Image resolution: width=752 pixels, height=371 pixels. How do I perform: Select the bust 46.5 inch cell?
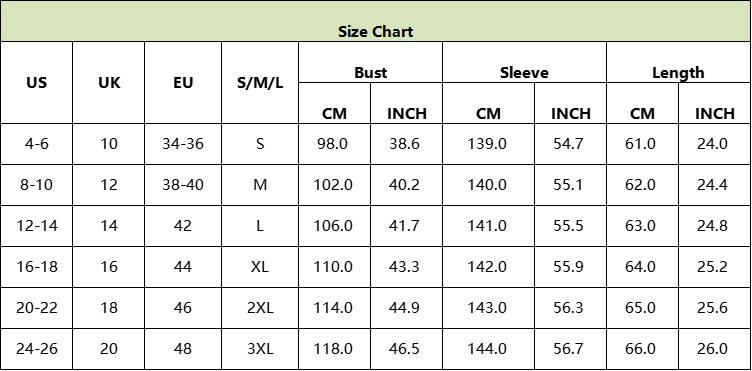tap(406, 349)
